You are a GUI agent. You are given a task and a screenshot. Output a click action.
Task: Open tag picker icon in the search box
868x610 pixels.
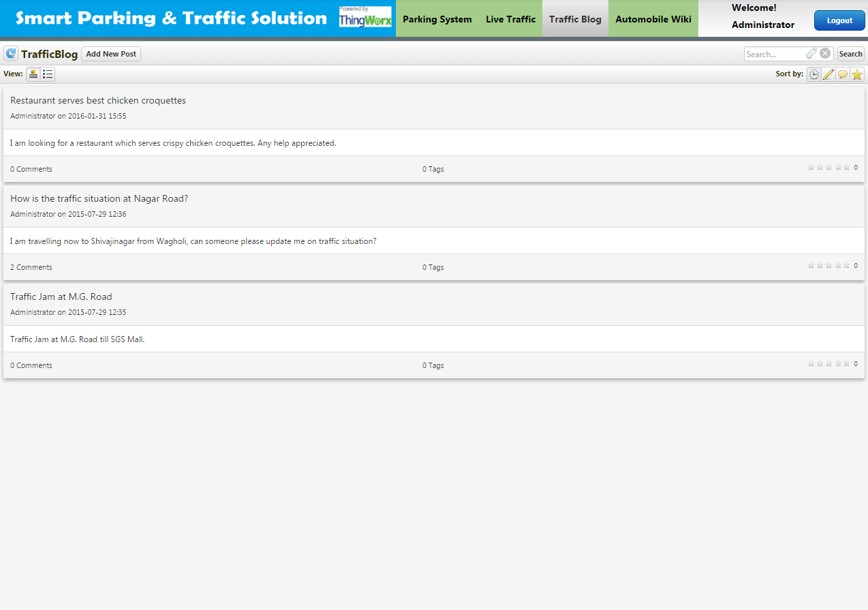(811, 54)
